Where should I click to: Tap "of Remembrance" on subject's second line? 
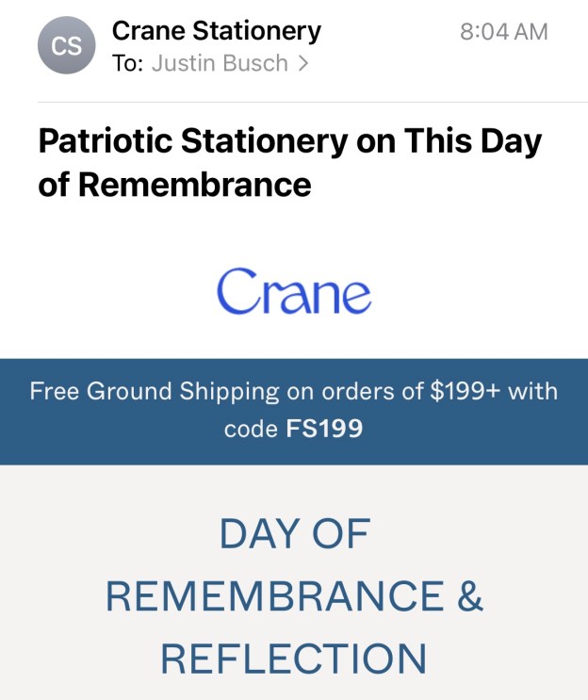[174, 184]
